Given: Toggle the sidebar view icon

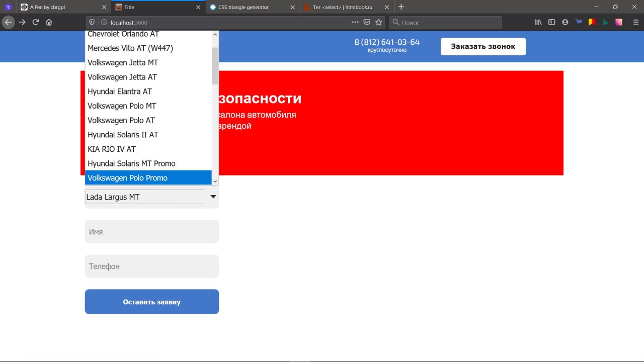Looking at the screenshot, I should [551, 22].
